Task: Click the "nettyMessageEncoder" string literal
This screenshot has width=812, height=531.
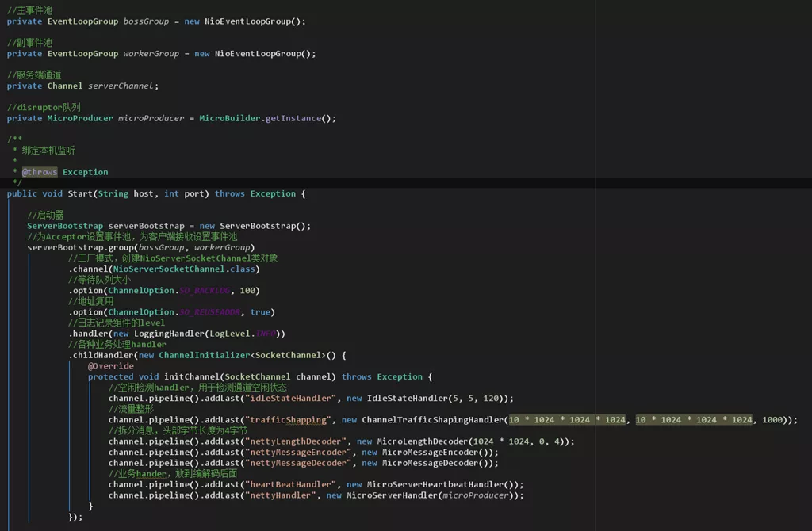Action: point(298,453)
